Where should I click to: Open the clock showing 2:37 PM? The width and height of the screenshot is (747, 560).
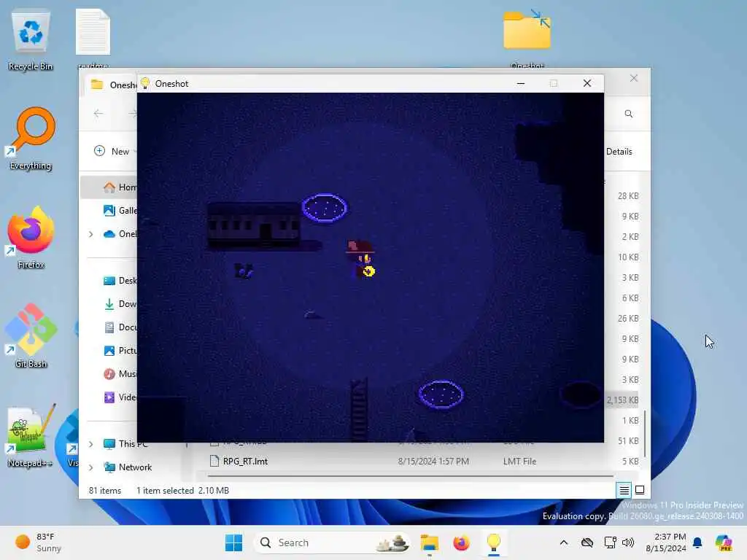(x=665, y=542)
